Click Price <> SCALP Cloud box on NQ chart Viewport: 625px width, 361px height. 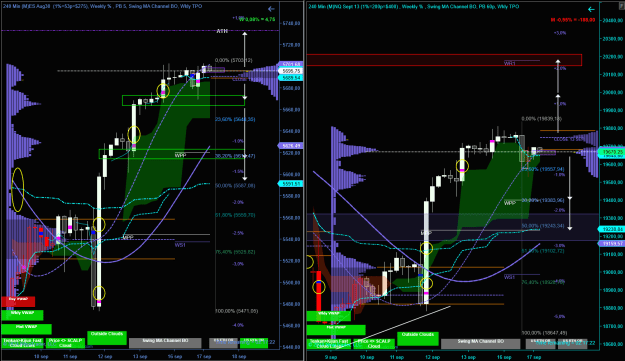pyautogui.click(x=374, y=343)
